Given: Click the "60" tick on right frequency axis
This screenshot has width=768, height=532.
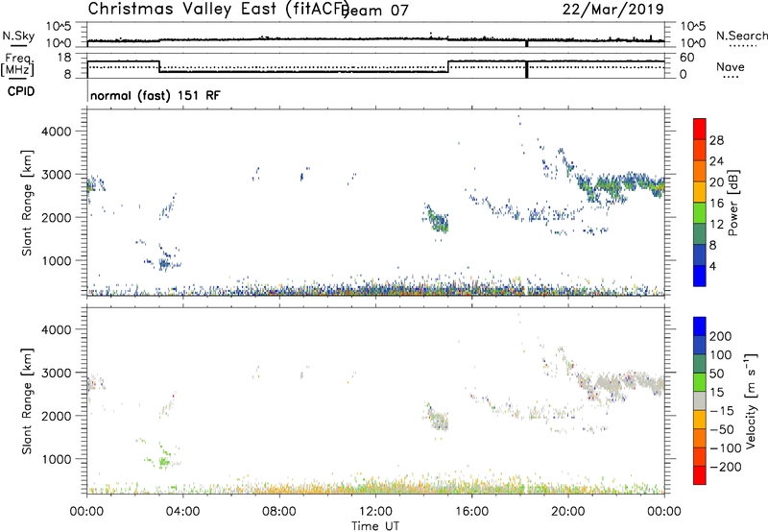Looking at the screenshot, I should (x=687, y=58).
